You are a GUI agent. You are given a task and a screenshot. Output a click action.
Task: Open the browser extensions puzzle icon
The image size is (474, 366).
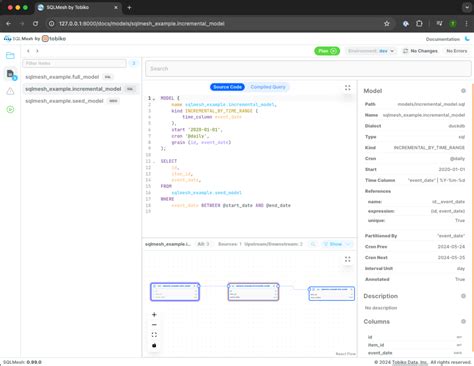[419, 24]
